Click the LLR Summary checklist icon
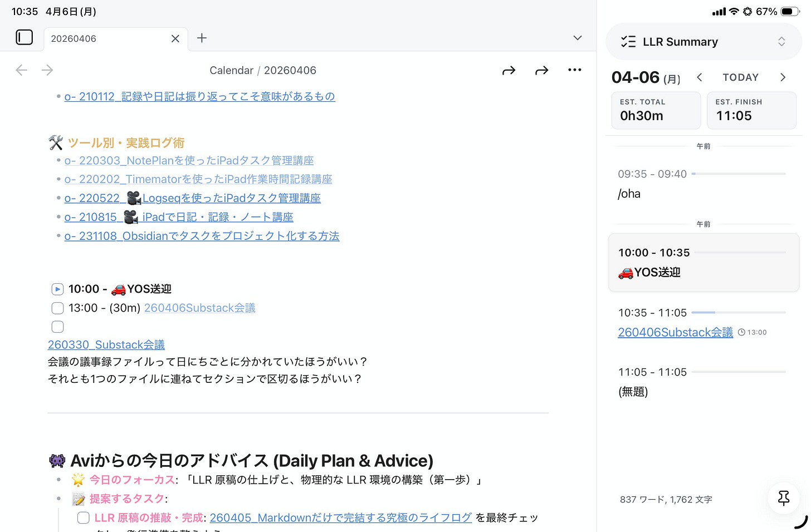Viewport: 811px width, 532px height. click(628, 41)
